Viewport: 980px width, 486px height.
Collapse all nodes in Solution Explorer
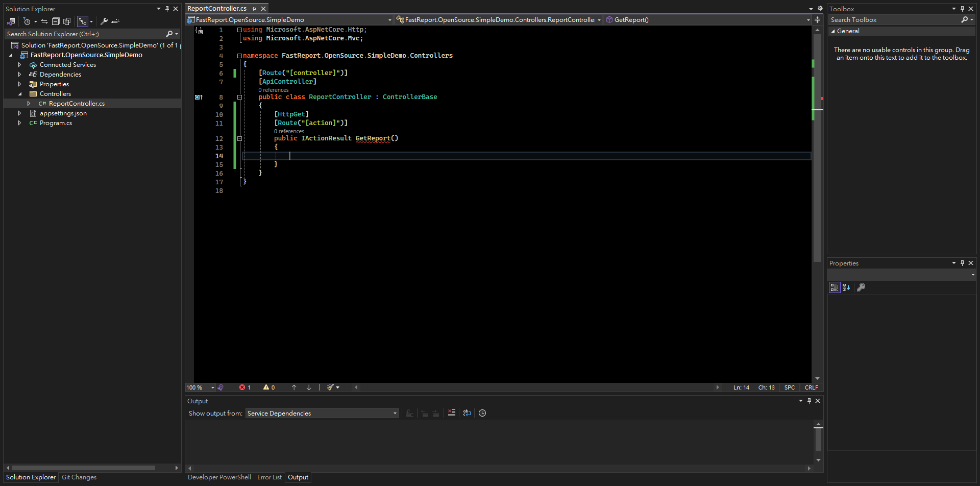coord(56,21)
